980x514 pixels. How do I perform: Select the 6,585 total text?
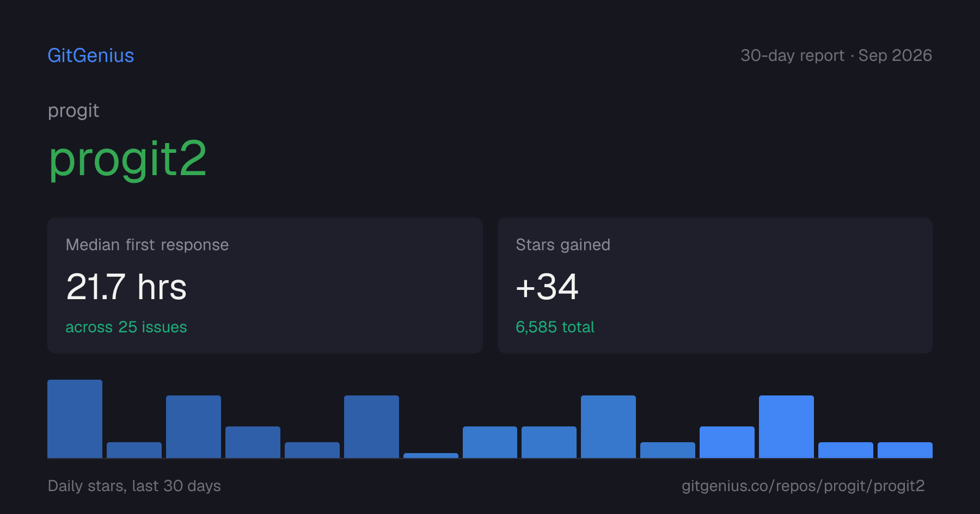click(x=555, y=327)
